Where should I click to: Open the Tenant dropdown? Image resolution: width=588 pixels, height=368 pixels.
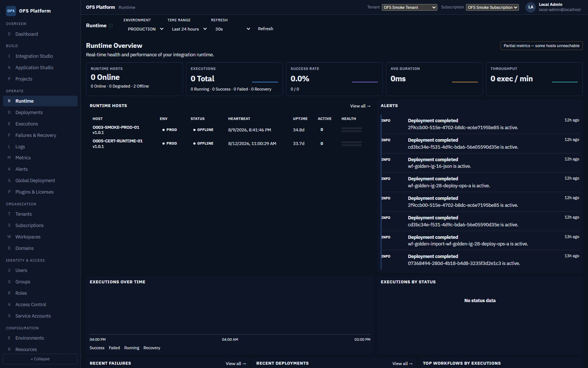click(x=409, y=7)
